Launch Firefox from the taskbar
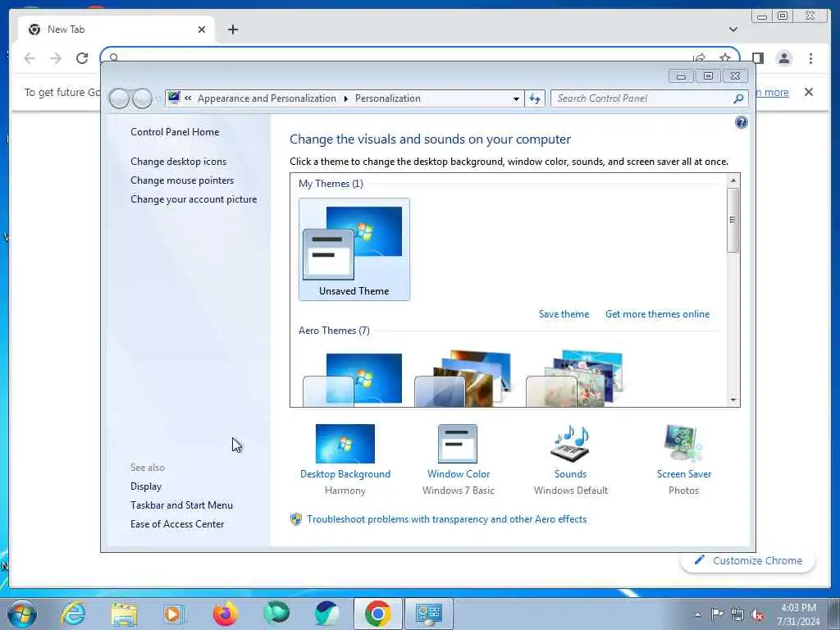Screen dimensions: 840x630 click(225, 614)
